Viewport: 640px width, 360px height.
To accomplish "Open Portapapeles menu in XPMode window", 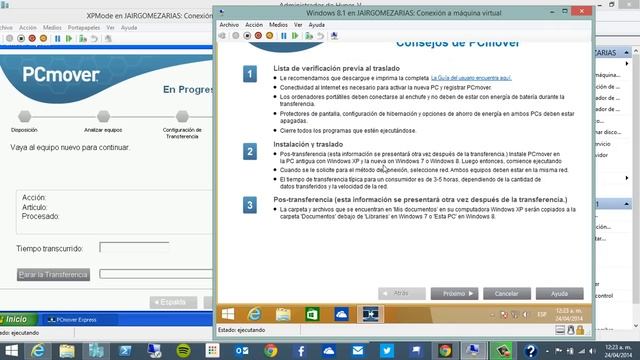I will coord(84,28).
